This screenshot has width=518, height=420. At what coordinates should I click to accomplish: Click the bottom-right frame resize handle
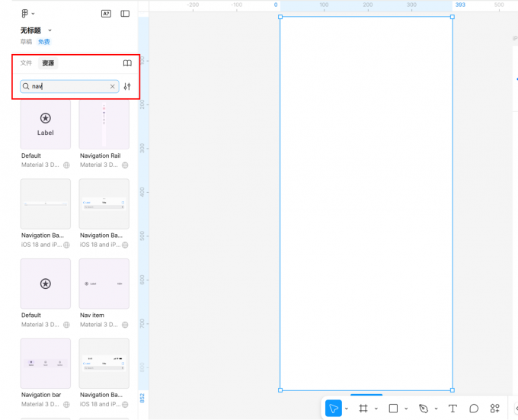(x=452, y=390)
